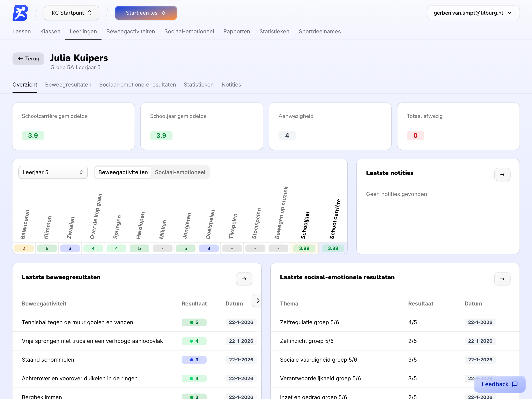Click the Feedback chat icon button
532x399 pixels.
(x=515, y=384)
